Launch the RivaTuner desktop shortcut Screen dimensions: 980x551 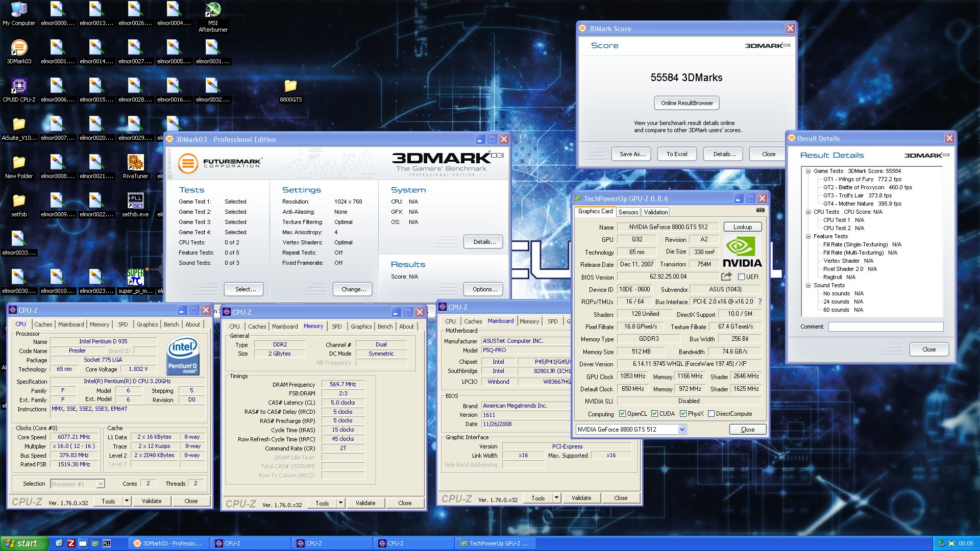pos(135,167)
